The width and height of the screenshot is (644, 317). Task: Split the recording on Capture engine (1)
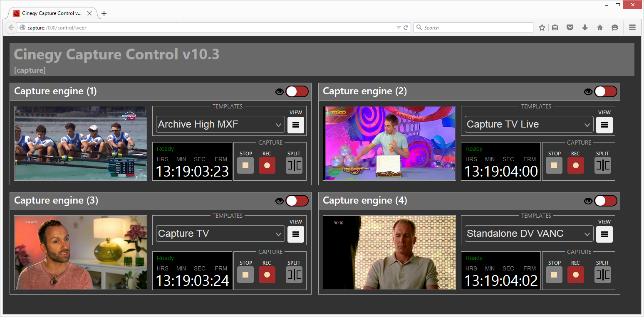pyautogui.click(x=294, y=165)
